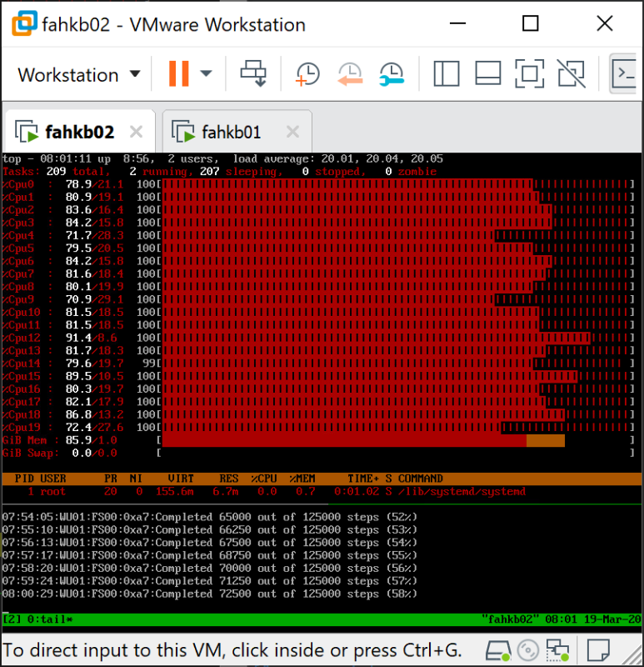This screenshot has height=667, width=644.
Task: Click the fahkb02 tab VM icon
Action: click(27, 132)
